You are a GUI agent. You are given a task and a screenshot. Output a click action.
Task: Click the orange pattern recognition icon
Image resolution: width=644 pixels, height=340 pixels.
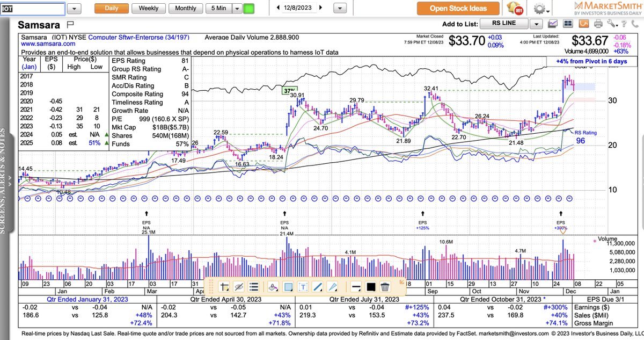point(583,24)
